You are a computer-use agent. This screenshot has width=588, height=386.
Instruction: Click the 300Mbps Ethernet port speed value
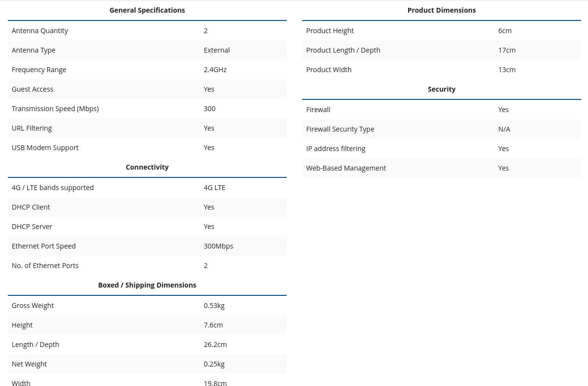click(218, 246)
